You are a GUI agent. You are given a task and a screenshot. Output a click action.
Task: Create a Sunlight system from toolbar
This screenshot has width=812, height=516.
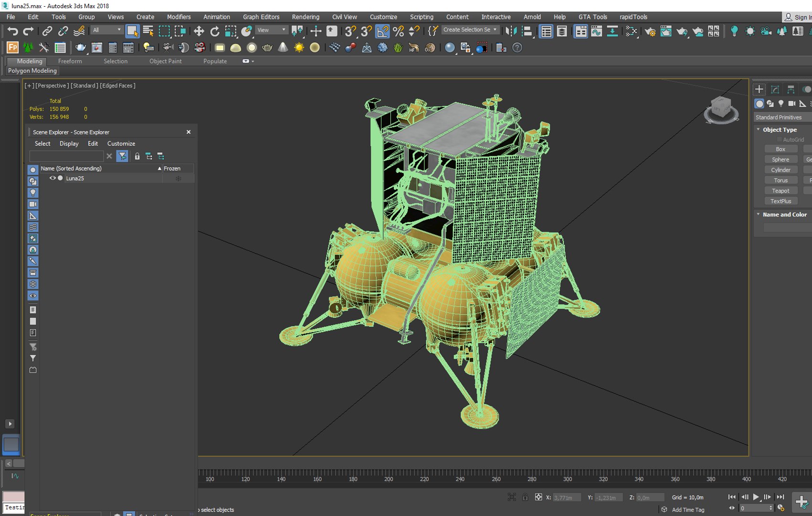[x=299, y=48]
